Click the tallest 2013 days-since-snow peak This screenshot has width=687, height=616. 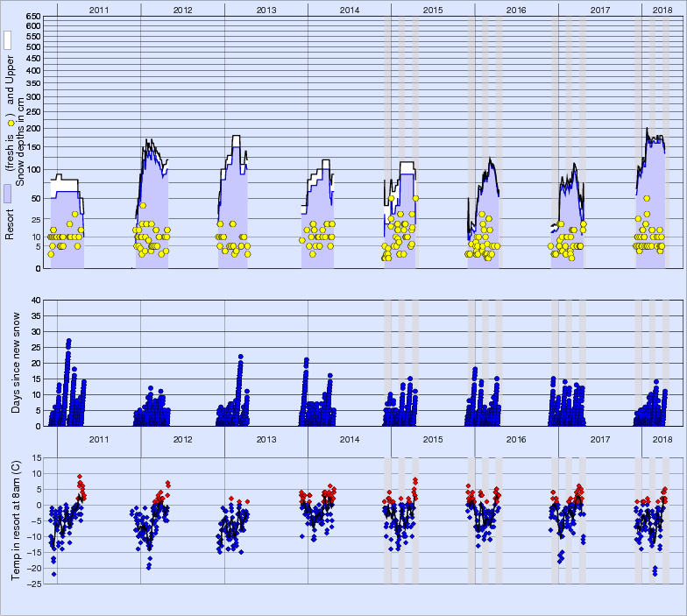[239, 357]
